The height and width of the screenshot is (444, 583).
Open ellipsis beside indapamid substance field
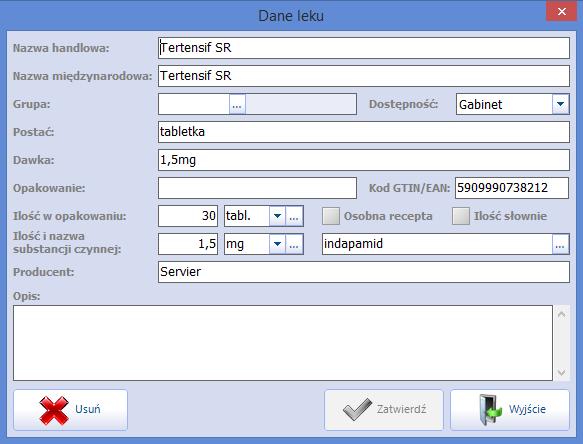(560, 244)
